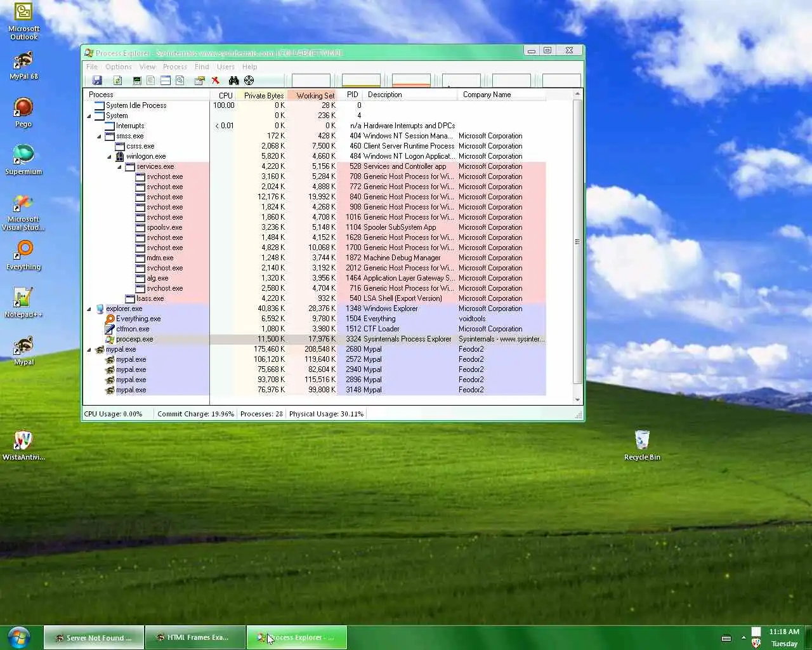Open the Find menu
The height and width of the screenshot is (650, 812).
[202, 67]
